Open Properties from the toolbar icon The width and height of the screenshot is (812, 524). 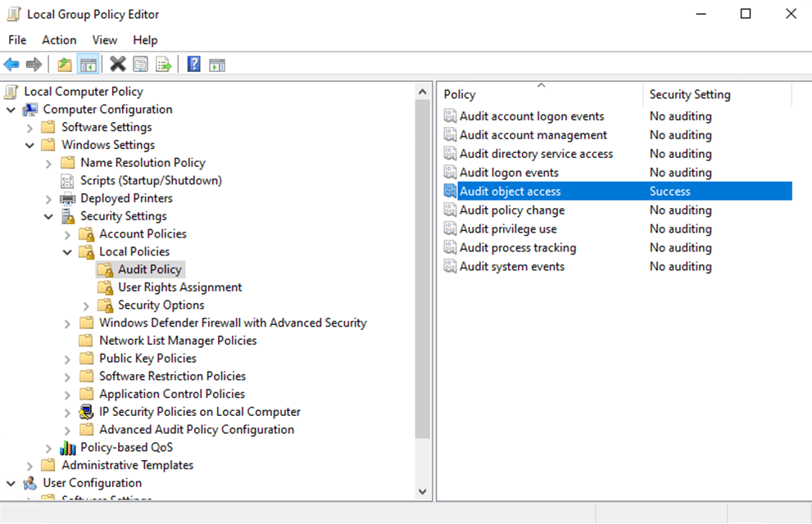[x=140, y=64]
